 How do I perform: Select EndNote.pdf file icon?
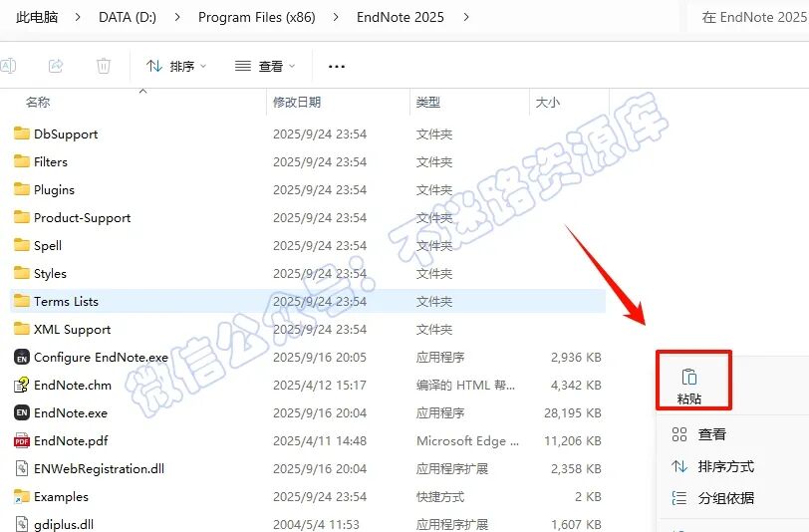click(22, 440)
